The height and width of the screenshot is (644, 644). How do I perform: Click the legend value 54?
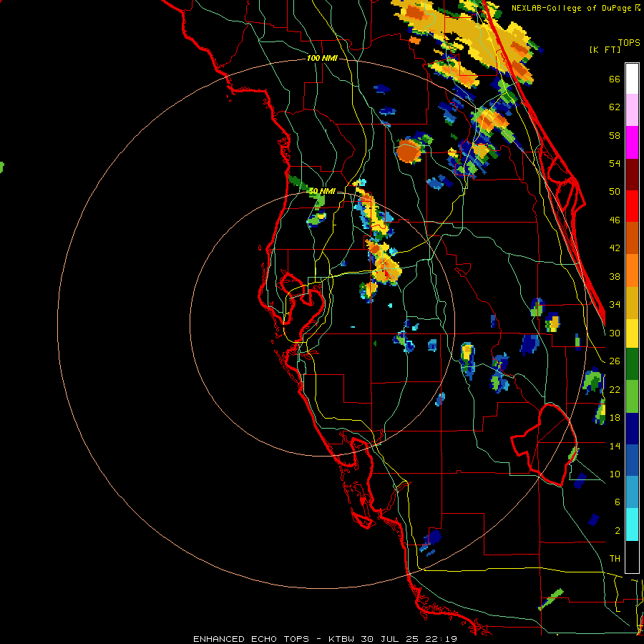[x=615, y=163]
